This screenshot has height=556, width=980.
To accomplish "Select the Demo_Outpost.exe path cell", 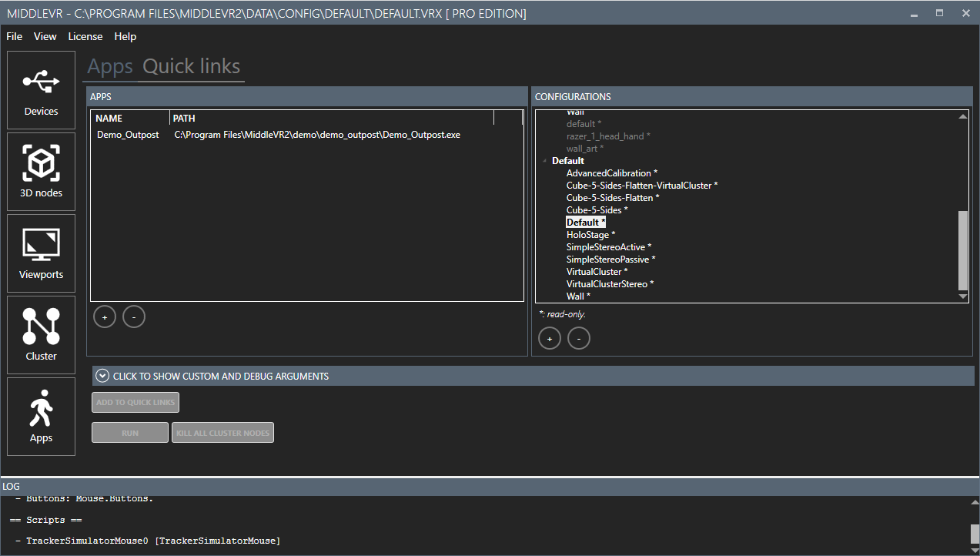I will click(317, 135).
